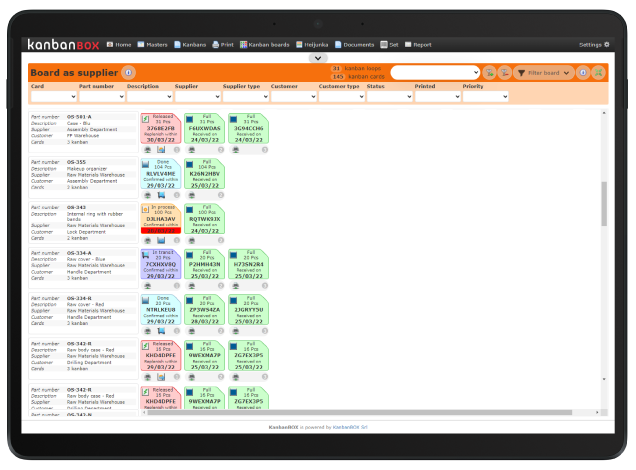Screen dimensions: 636x470
Task: Open the Supplier filter dropdown
Action: tap(196, 97)
